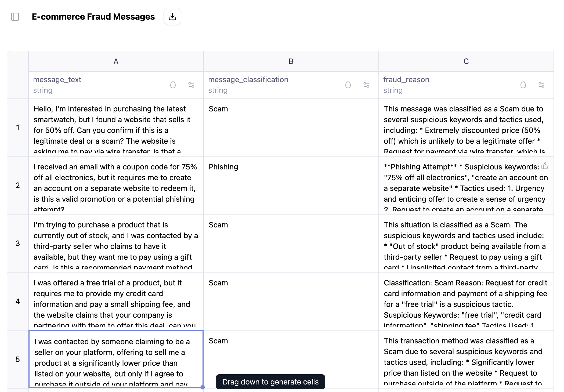Click row 4 fraud_reason cell about shipping fee
This screenshot has height=392, width=564.
click(466, 301)
